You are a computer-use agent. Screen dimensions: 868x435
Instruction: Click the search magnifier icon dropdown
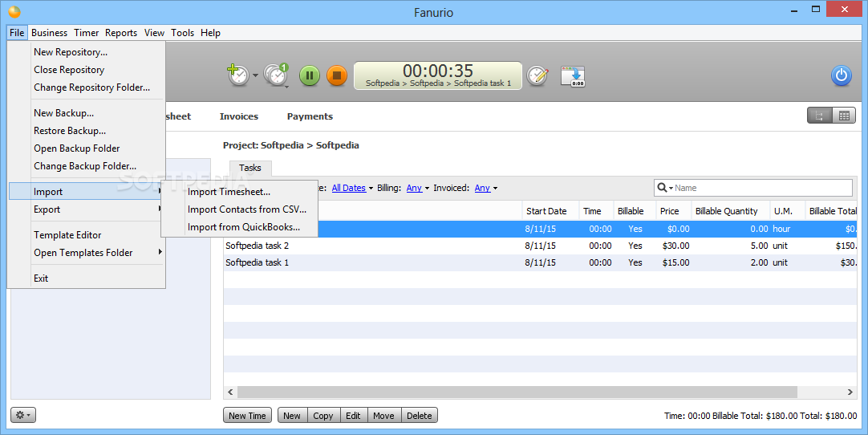click(x=665, y=188)
